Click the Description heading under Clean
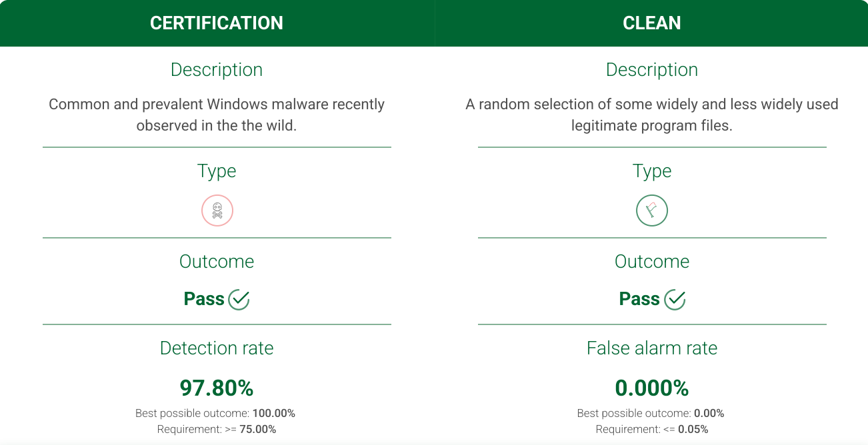Image resolution: width=868 pixels, height=445 pixels. pos(651,70)
